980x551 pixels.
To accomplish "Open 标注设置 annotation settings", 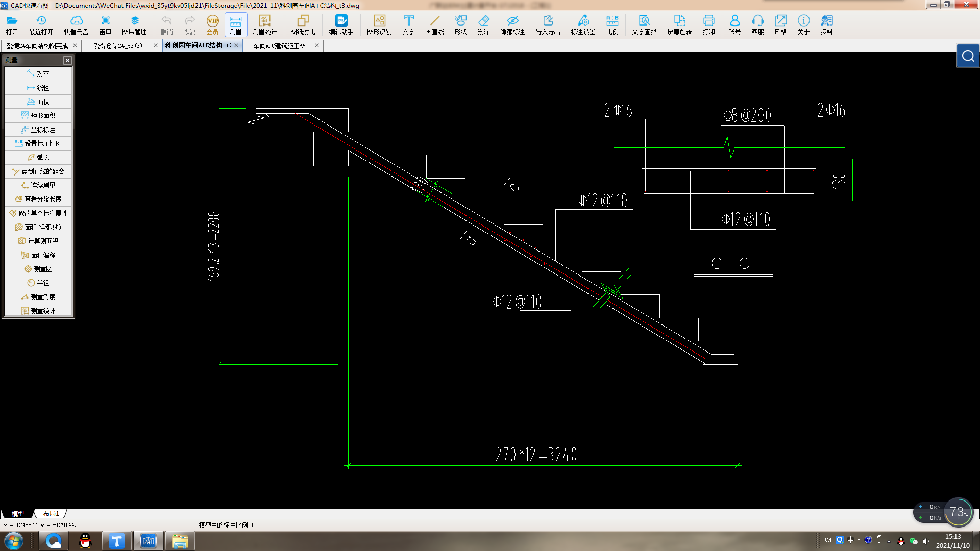I will 583,25.
